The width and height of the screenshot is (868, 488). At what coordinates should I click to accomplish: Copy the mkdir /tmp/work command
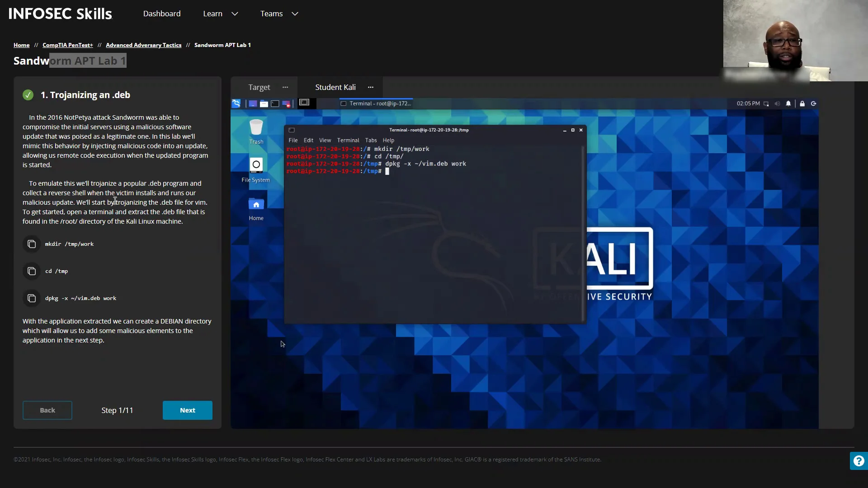point(32,244)
